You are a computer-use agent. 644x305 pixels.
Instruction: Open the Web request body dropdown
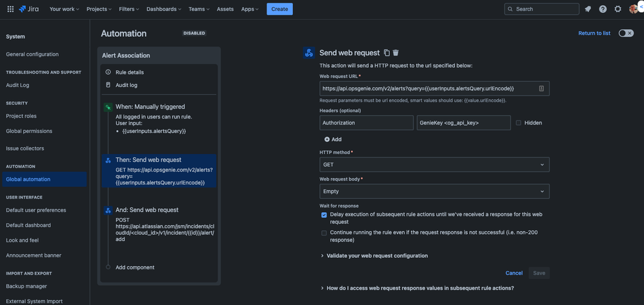click(x=434, y=192)
